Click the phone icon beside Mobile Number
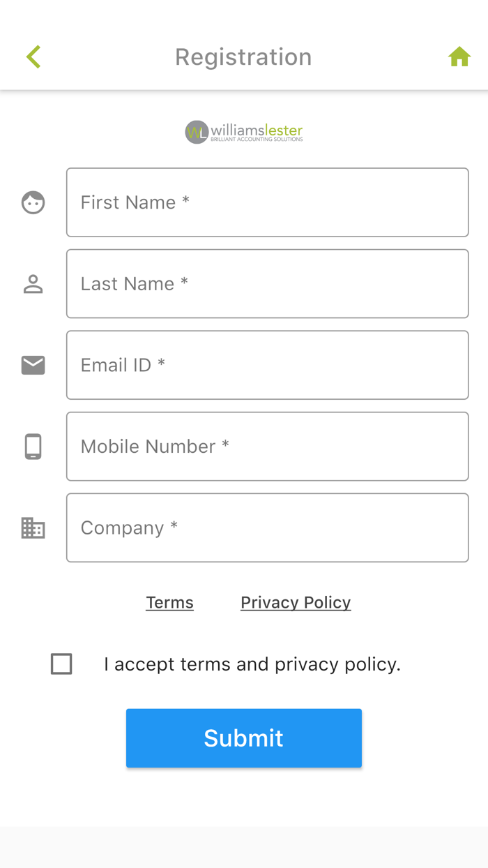Screen dimensions: 488x868 click(33, 447)
